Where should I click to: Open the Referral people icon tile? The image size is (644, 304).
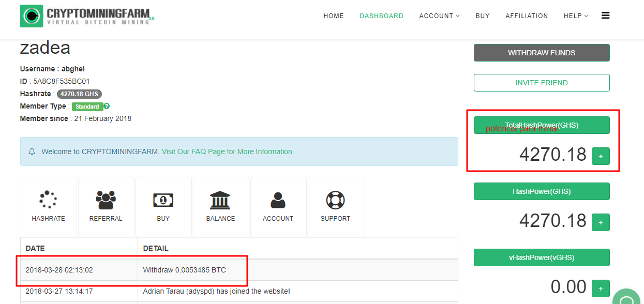click(106, 207)
